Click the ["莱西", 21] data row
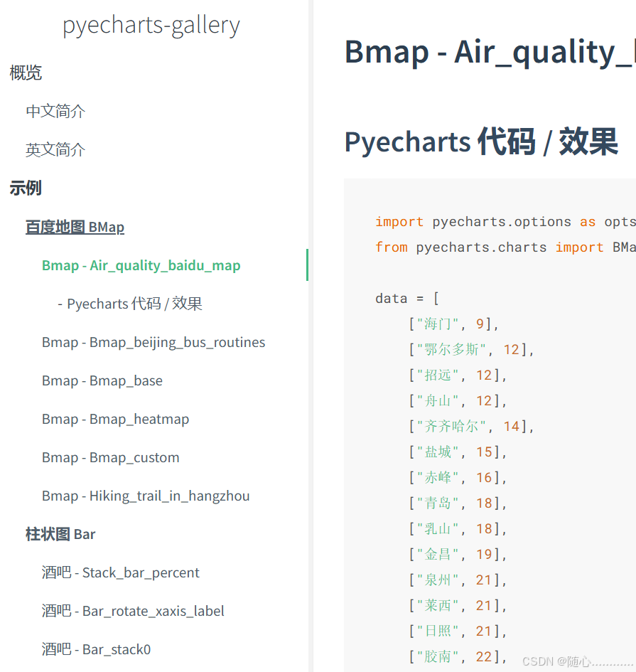The image size is (636, 672). coord(458,606)
